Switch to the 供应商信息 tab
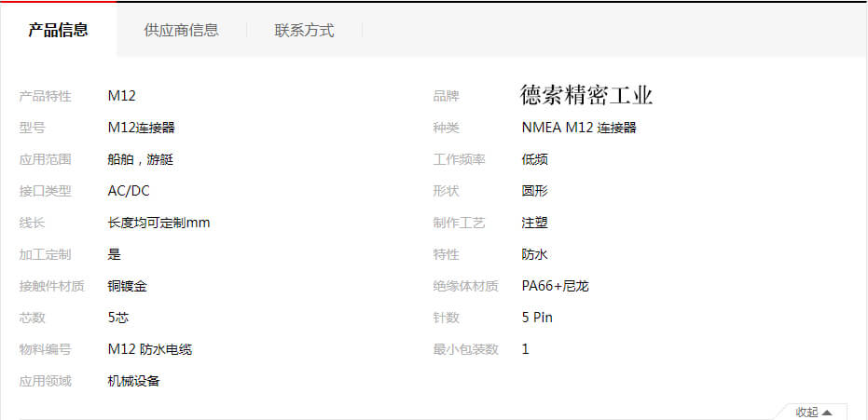The image size is (868, 420). click(181, 30)
